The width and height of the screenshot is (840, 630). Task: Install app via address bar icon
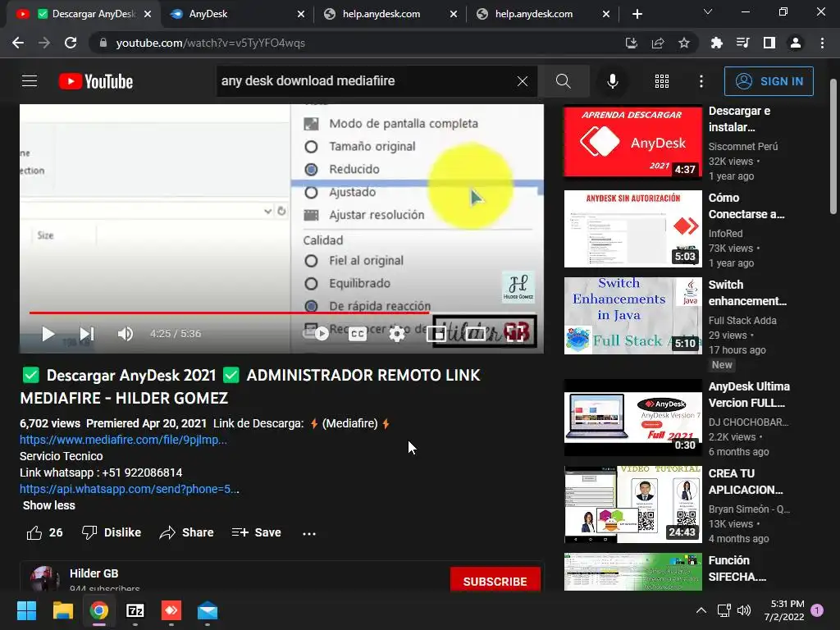(632, 43)
